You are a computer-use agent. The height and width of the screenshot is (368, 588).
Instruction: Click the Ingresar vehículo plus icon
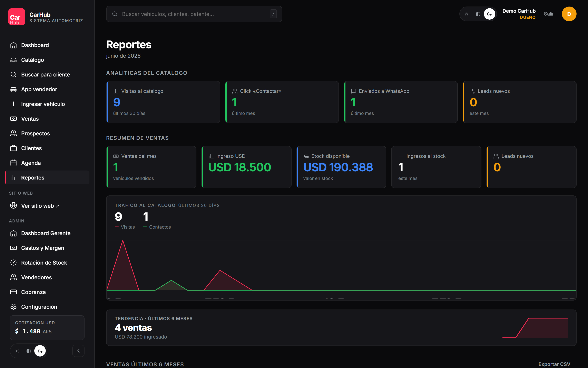[13, 104]
